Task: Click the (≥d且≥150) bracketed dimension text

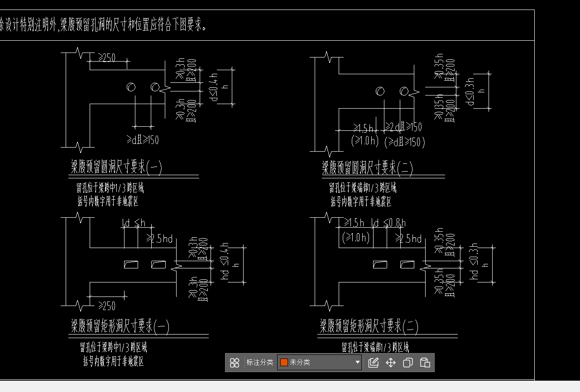Action: pos(405,142)
